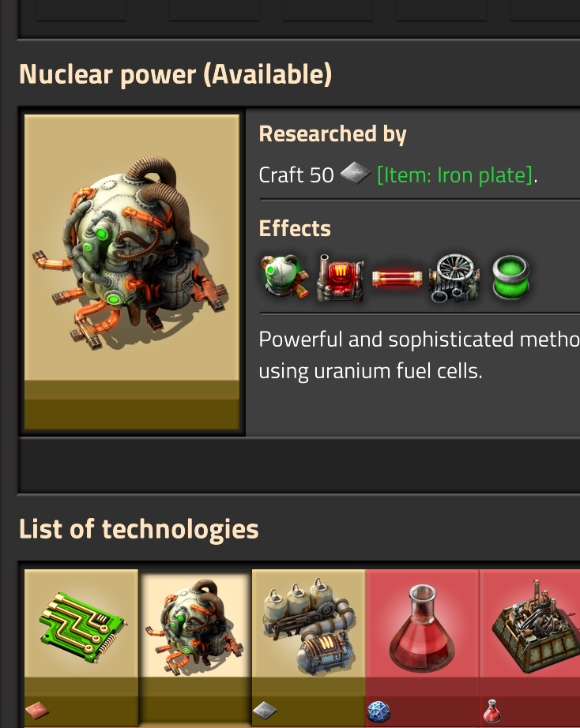Select the nuclear reactor icon under Effects
Image resolution: width=580 pixels, height=728 pixels.
click(284, 277)
